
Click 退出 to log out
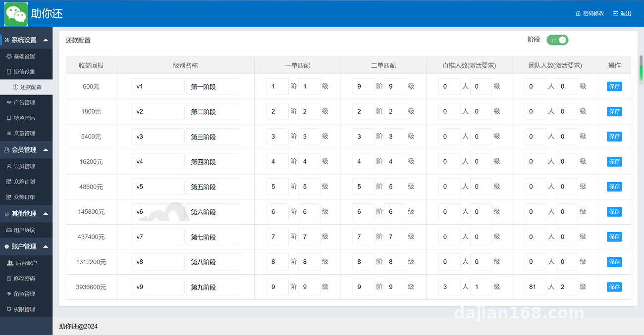coord(622,13)
